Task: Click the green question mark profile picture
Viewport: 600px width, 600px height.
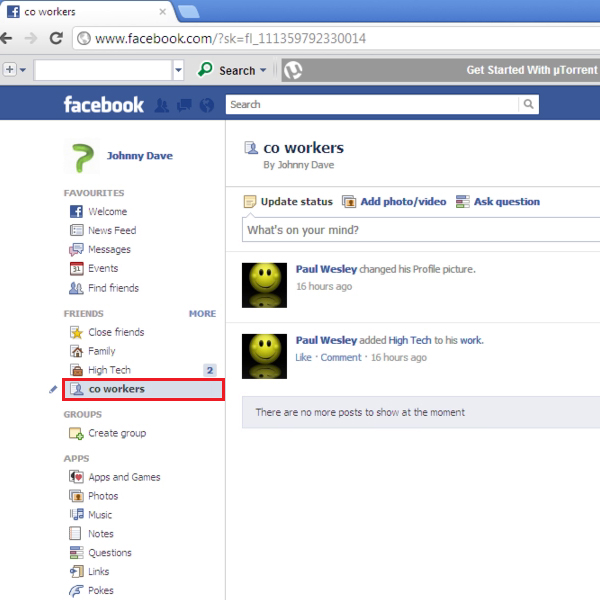Action: coord(82,157)
